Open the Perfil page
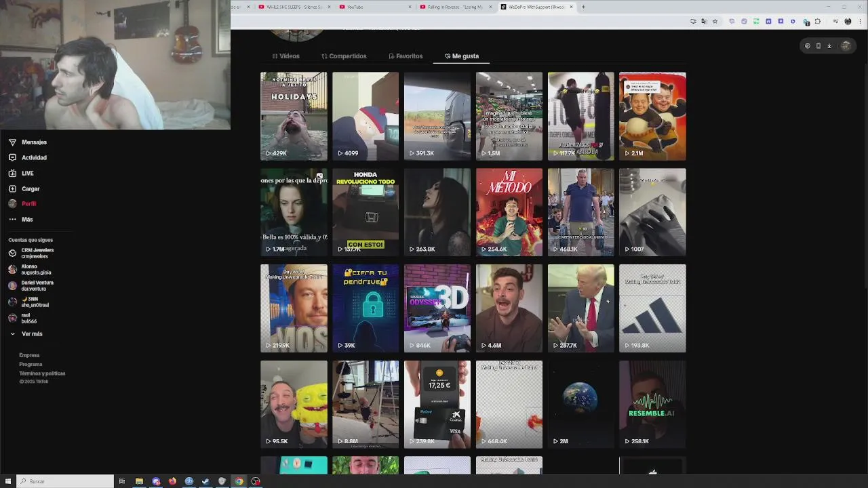The height and width of the screenshot is (488, 868). pyautogui.click(x=22, y=203)
